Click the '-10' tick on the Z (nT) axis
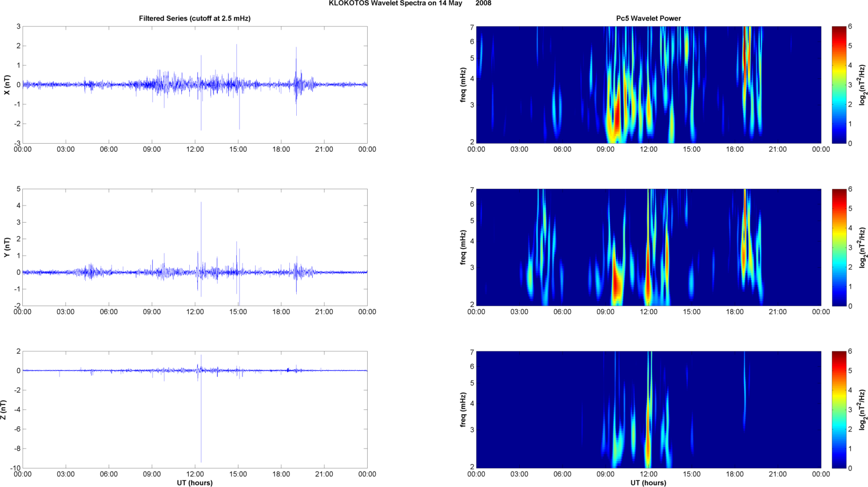 pyautogui.click(x=16, y=468)
